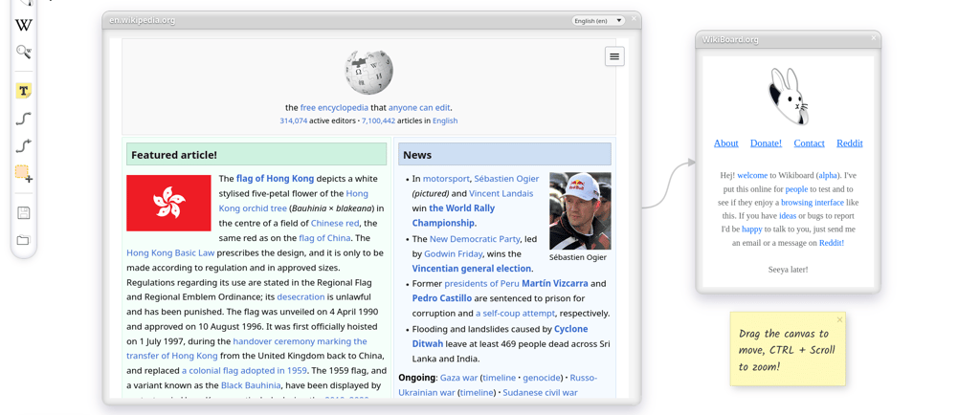This screenshot has height=415, width=980.
Task: Click the 'Seeya later!' text
Action: (x=789, y=270)
